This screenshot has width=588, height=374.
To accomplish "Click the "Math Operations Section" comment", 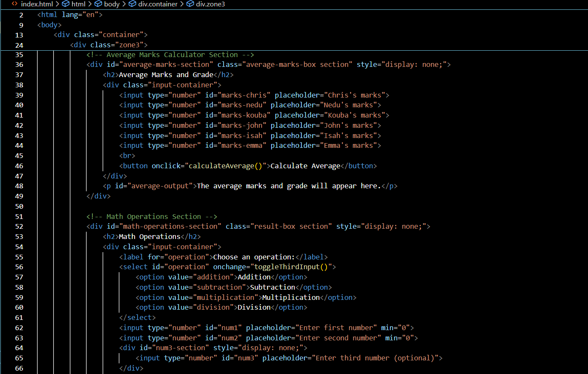I will (152, 216).
